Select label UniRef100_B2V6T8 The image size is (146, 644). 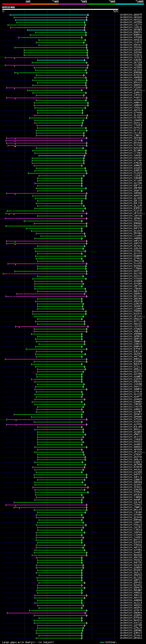131,75
